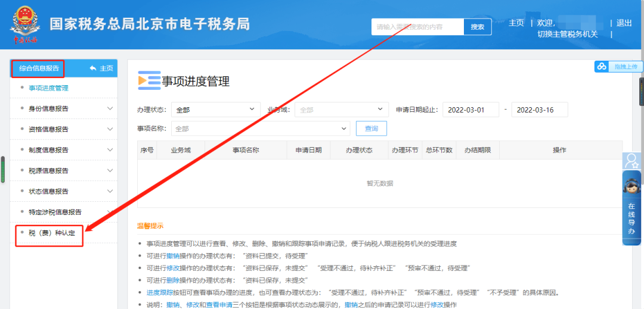Click 切换主管税务机关 link
This screenshot has height=309, width=644.
pyautogui.click(x=568, y=35)
